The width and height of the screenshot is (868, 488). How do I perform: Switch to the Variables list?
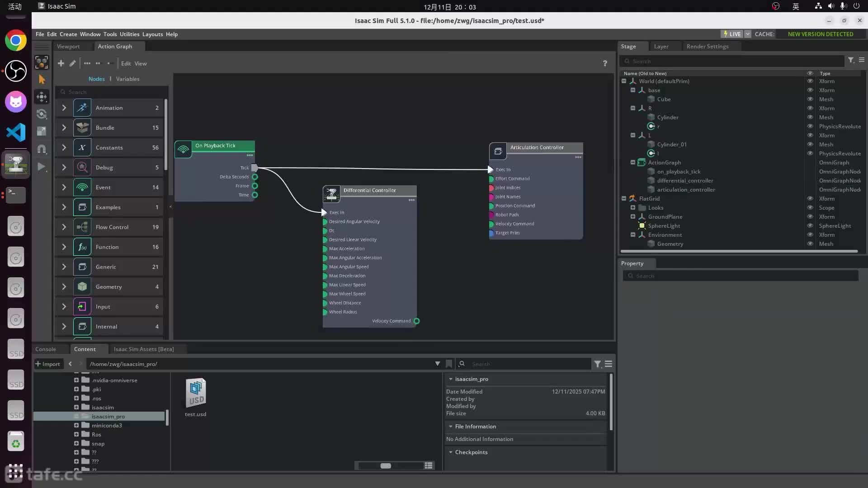[x=127, y=79]
